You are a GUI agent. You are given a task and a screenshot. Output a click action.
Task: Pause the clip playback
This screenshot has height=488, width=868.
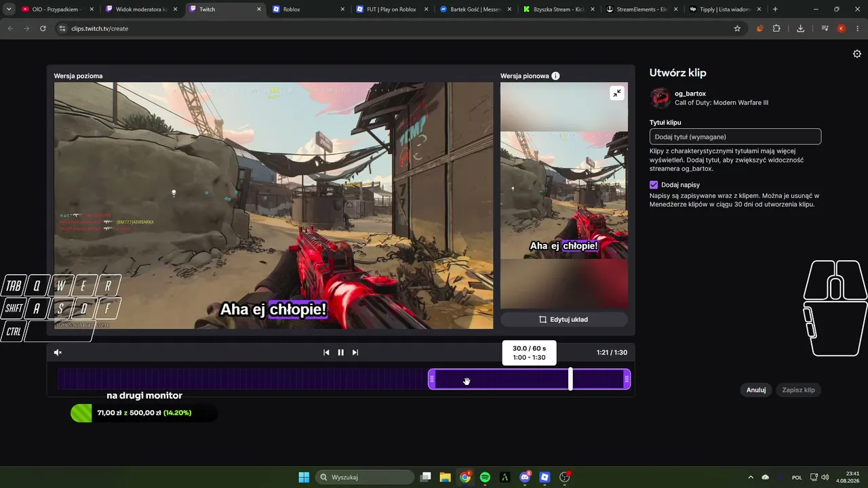(340, 352)
